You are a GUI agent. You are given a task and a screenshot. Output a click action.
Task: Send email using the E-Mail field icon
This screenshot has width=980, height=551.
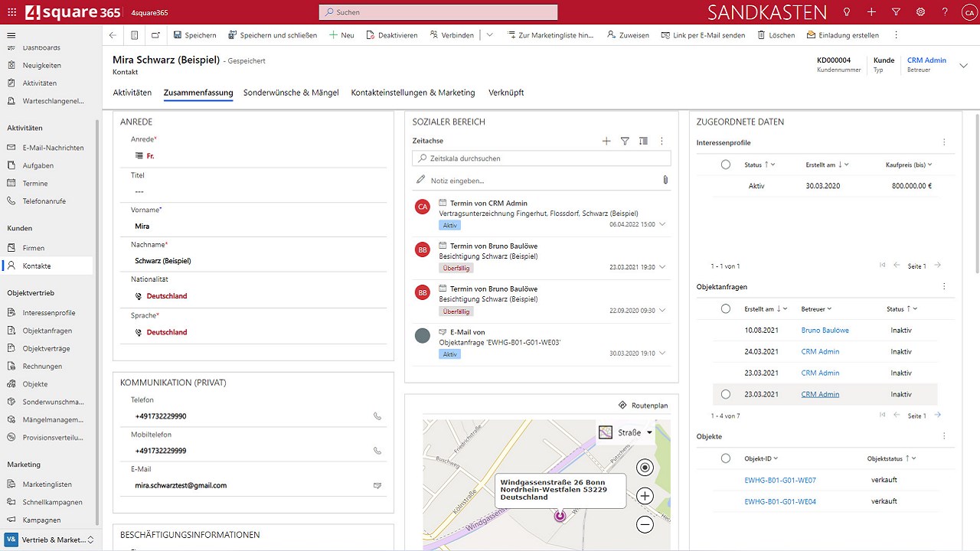377,485
